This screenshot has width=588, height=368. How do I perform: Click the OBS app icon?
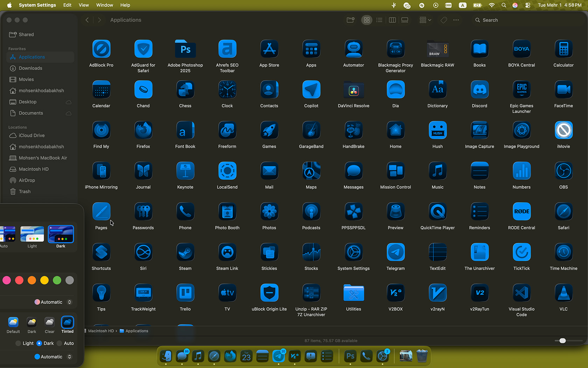[x=563, y=171]
